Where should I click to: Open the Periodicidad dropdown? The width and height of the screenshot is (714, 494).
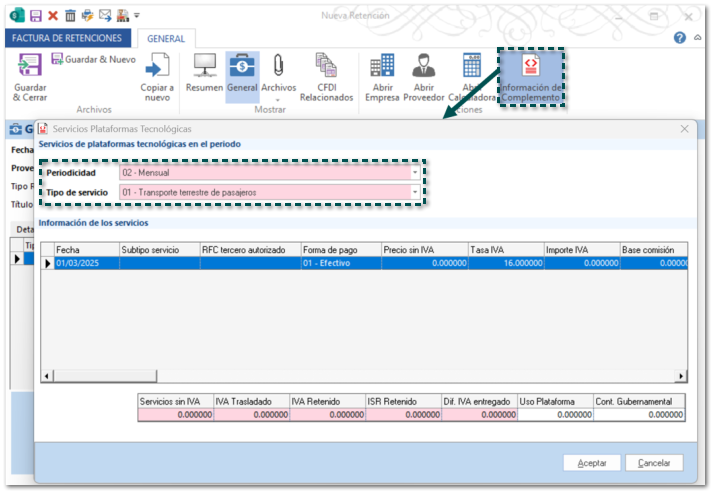pos(415,173)
